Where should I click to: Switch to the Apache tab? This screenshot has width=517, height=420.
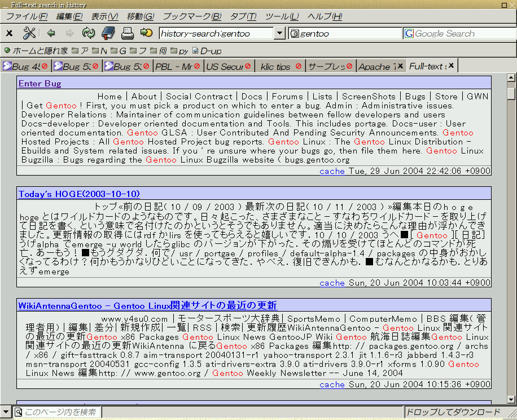tap(377, 66)
